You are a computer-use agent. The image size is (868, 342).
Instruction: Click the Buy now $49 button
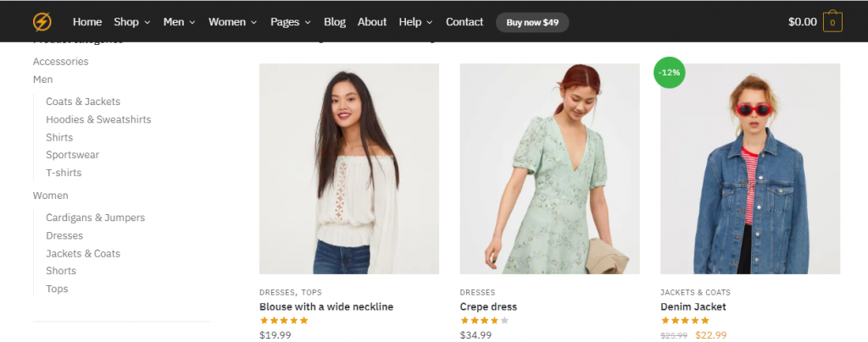tap(532, 22)
